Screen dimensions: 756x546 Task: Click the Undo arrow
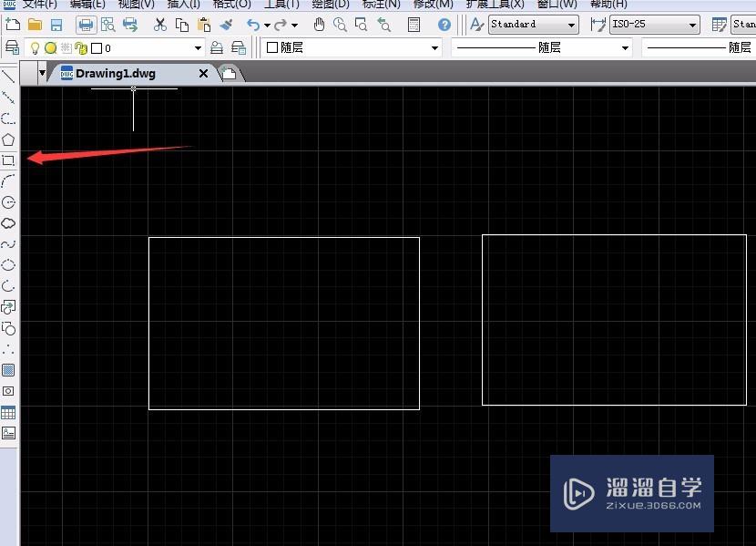coord(252,25)
